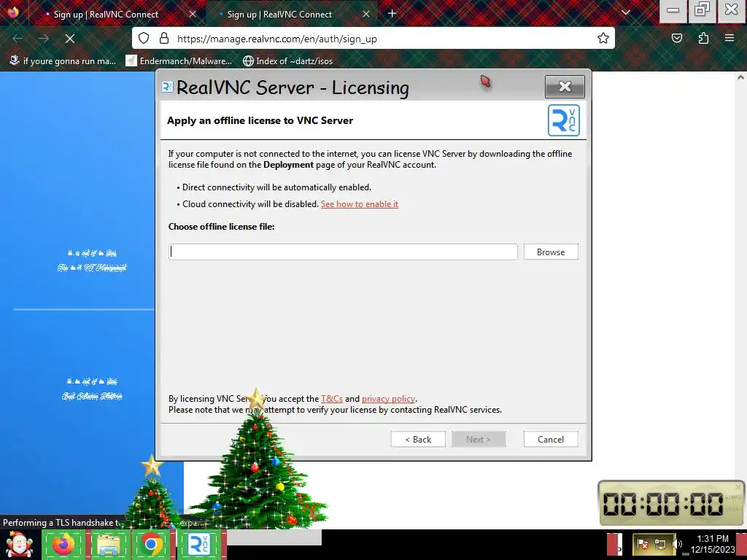This screenshot has height=560, width=747.
Task: View site security padlock info
Action: (164, 39)
